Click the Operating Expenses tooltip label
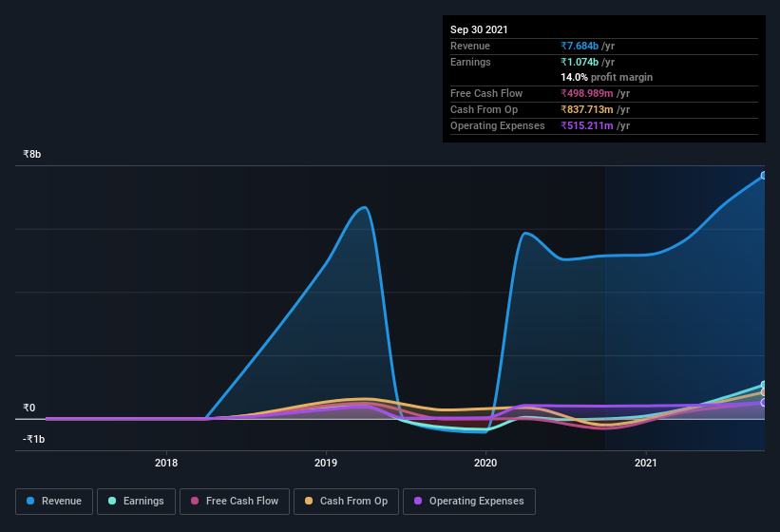 coord(498,125)
